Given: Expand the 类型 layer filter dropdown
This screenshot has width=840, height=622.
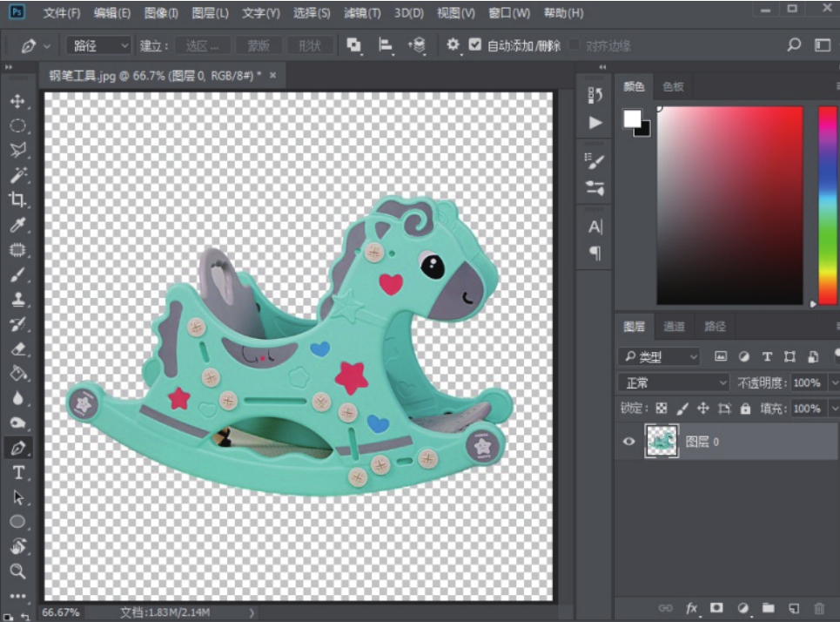Looking at the screenshot, I should coord(659,356).
